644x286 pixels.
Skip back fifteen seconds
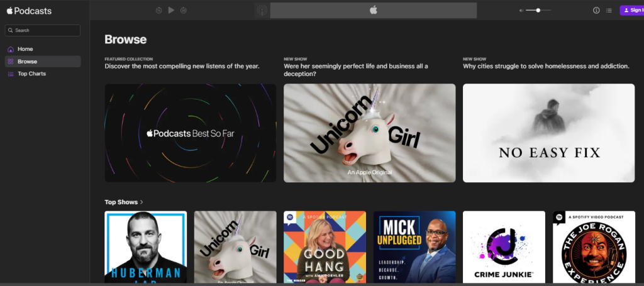159,10
